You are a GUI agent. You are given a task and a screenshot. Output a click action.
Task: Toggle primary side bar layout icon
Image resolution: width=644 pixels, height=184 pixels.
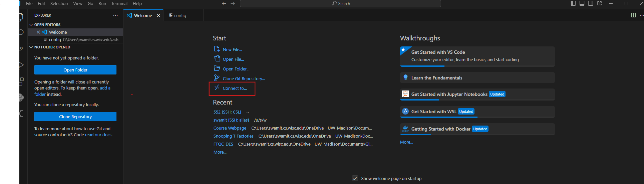tap(573, 3)
